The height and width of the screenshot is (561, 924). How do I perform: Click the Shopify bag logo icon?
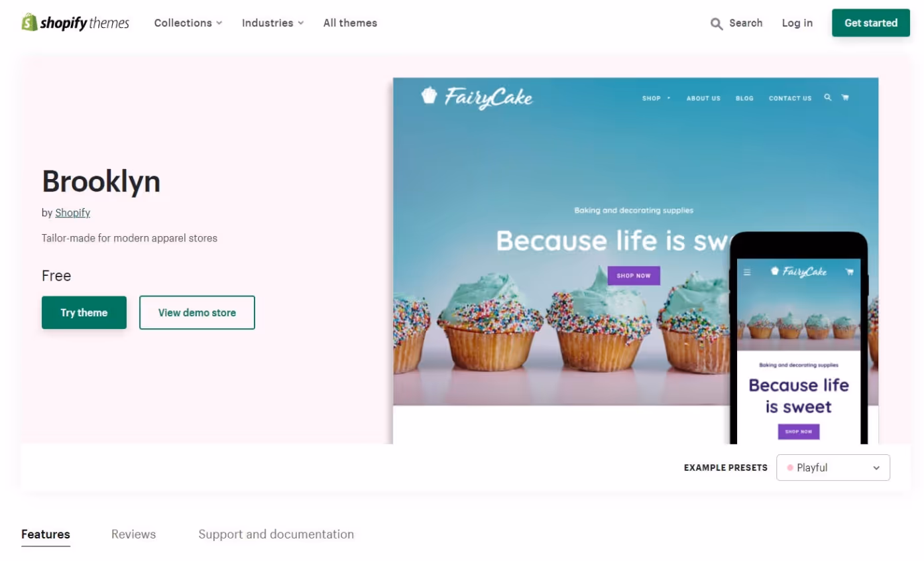click(x=29, y=23)
